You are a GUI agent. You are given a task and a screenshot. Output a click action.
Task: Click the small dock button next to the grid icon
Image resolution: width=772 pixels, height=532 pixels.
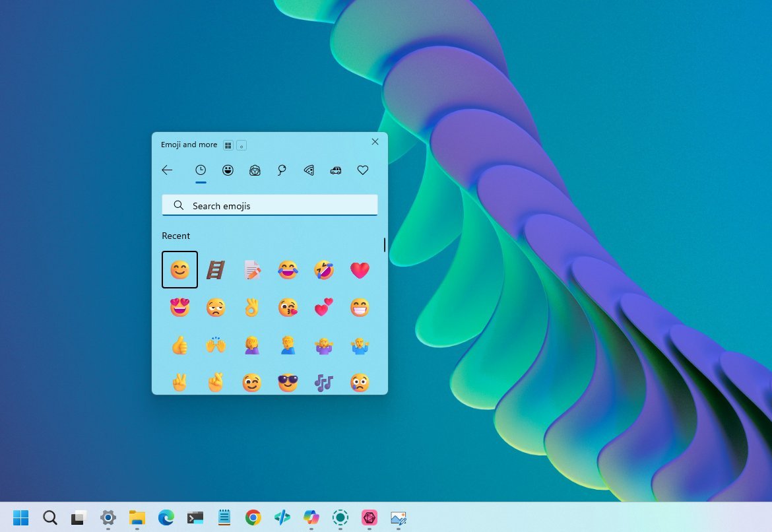[x=241, y=145]
